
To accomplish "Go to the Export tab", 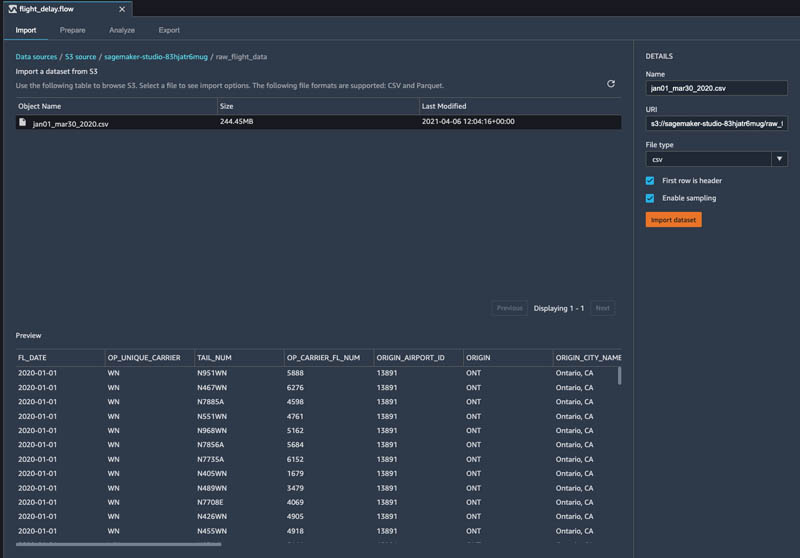I will point(169,30).
